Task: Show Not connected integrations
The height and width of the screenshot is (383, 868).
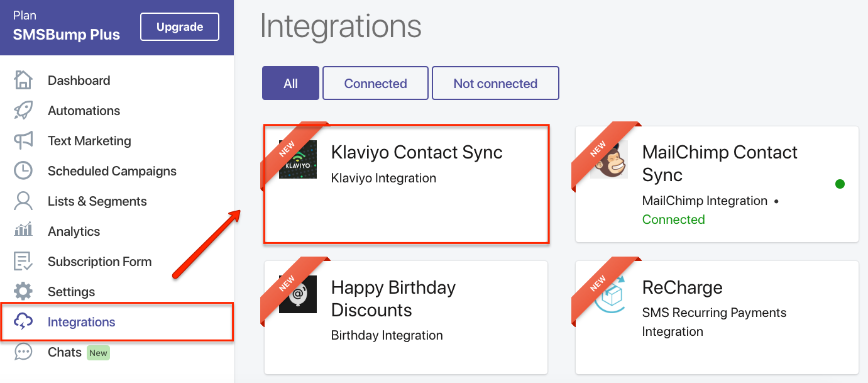Action: pos(495,83)
